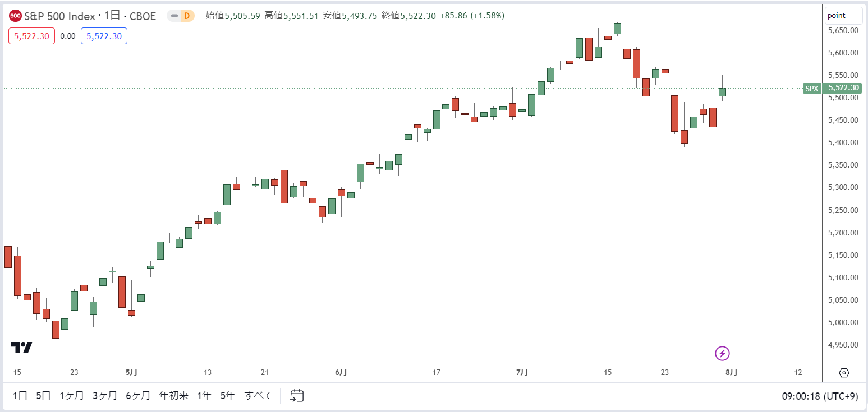Click the 5,600.00 level on price scale

coord(843,53)
